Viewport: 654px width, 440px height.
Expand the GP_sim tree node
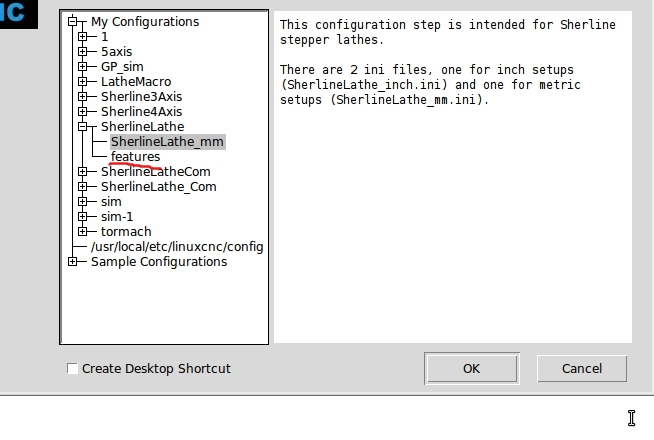(83, 67)
